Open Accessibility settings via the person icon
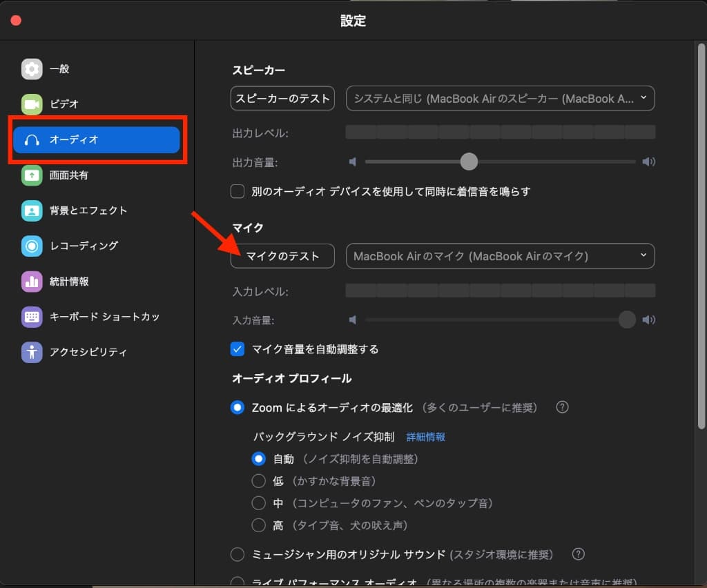This screenshot has width=707, height=588. pos(32,352)
